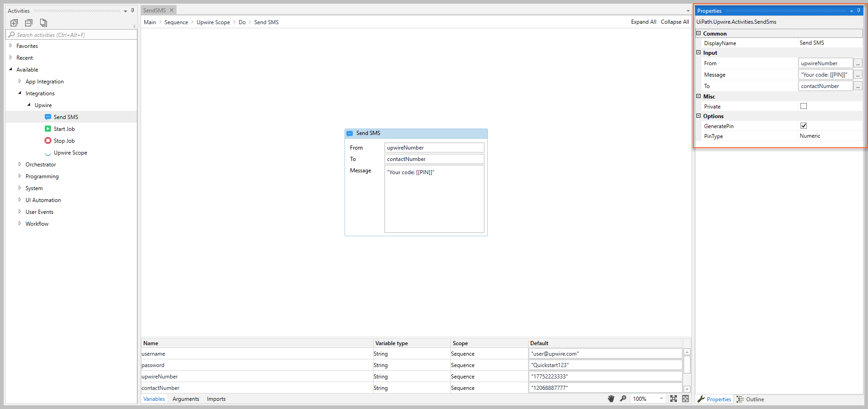Image resolution: width=868 pixels, height=409 pixels.
Task: Expand the Workflow node
Action: coord(20,223)
